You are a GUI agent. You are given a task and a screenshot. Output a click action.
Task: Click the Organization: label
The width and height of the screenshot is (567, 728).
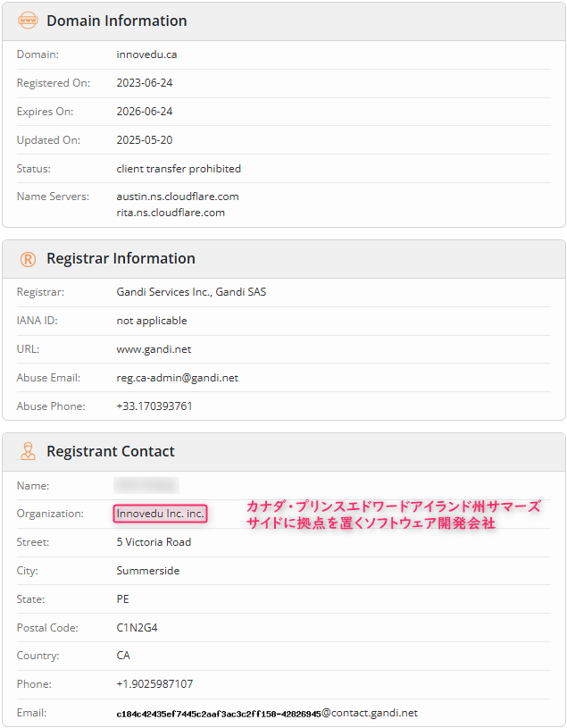pyautogui.click(x=50, y=514)
